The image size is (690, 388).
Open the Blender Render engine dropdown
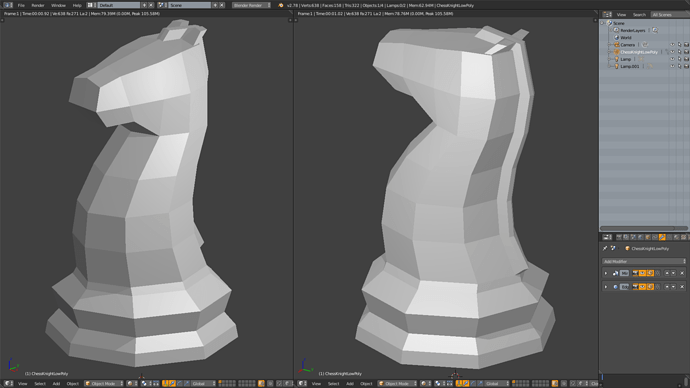[251, 5]
